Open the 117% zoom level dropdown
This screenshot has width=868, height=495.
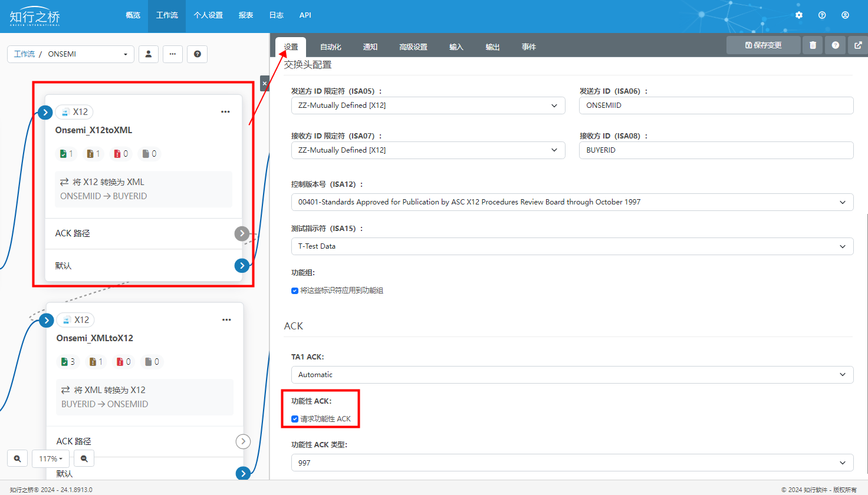coord(51,458)
